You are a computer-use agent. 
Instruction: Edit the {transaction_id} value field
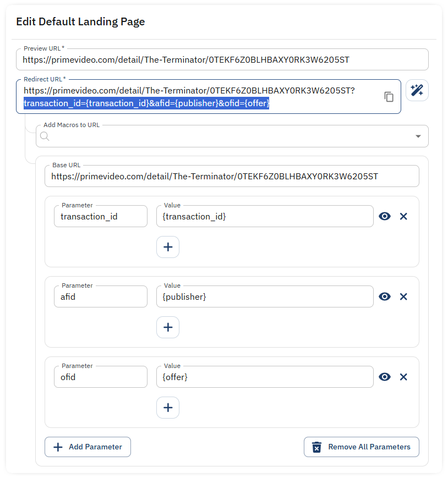click(265, 216)
